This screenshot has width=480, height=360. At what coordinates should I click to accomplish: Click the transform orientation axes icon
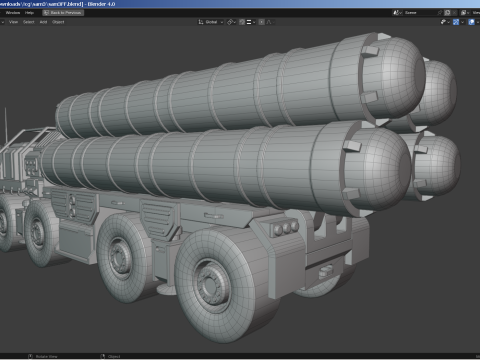click(x=201, y=22)
